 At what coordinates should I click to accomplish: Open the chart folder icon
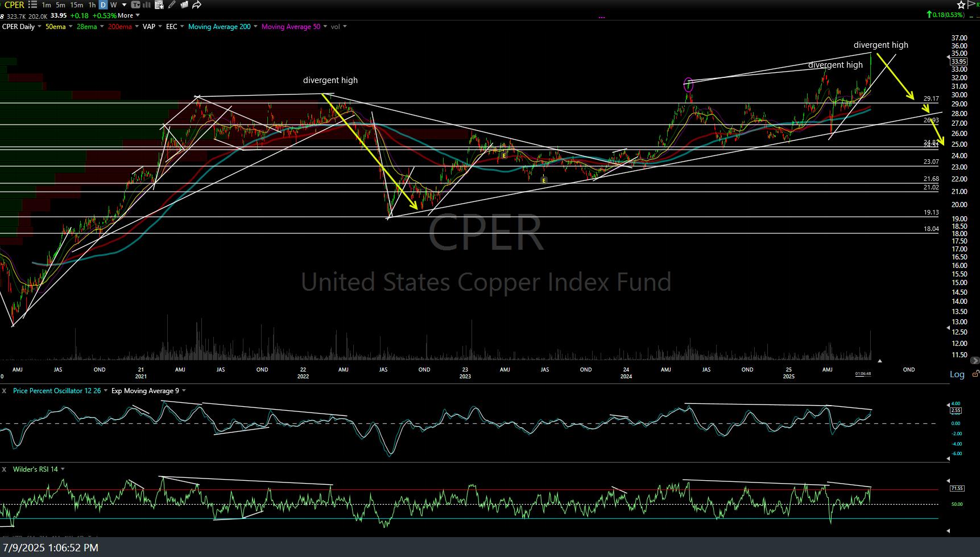point(184,5)
